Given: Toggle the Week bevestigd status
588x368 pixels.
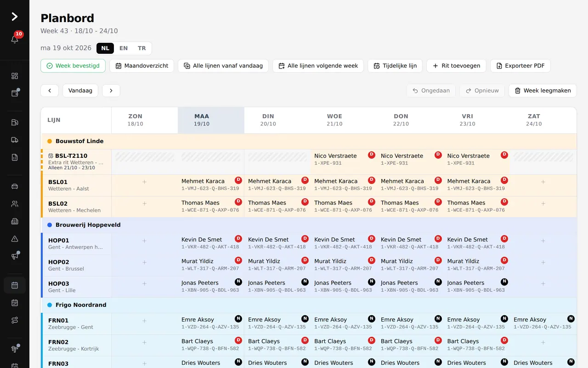Looking at the screenshot, I should coord(73,66).
